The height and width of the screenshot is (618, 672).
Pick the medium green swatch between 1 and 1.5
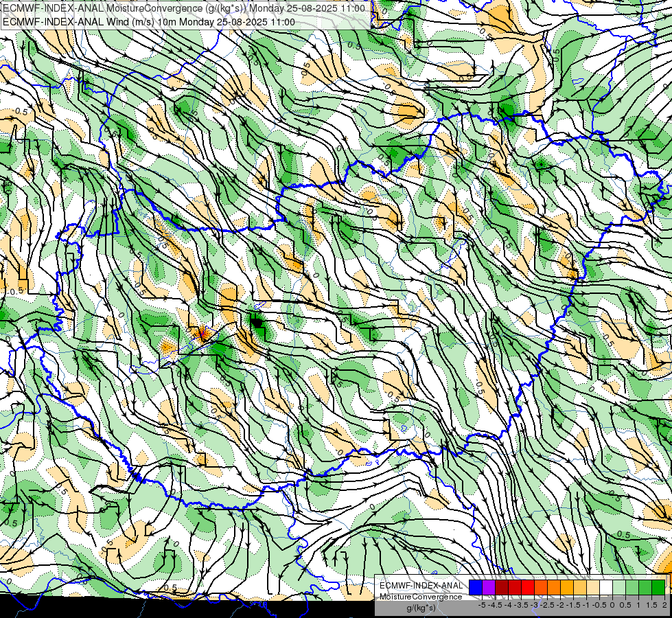(x=645, y=587)
